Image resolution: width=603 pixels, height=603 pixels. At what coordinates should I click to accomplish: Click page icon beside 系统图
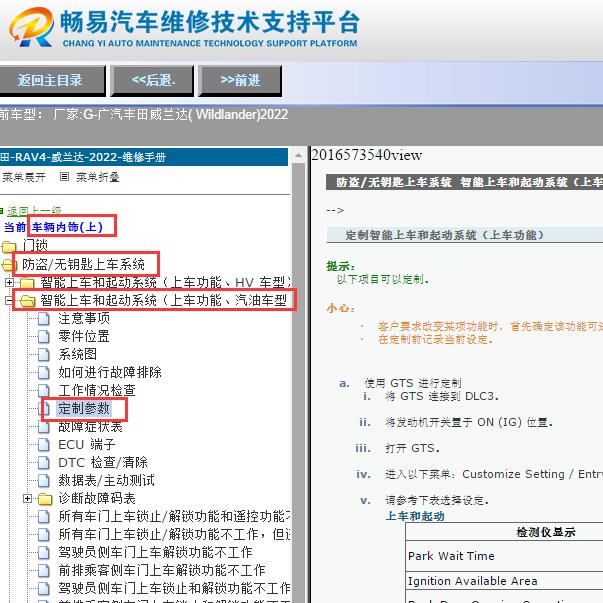pos(44,355)
